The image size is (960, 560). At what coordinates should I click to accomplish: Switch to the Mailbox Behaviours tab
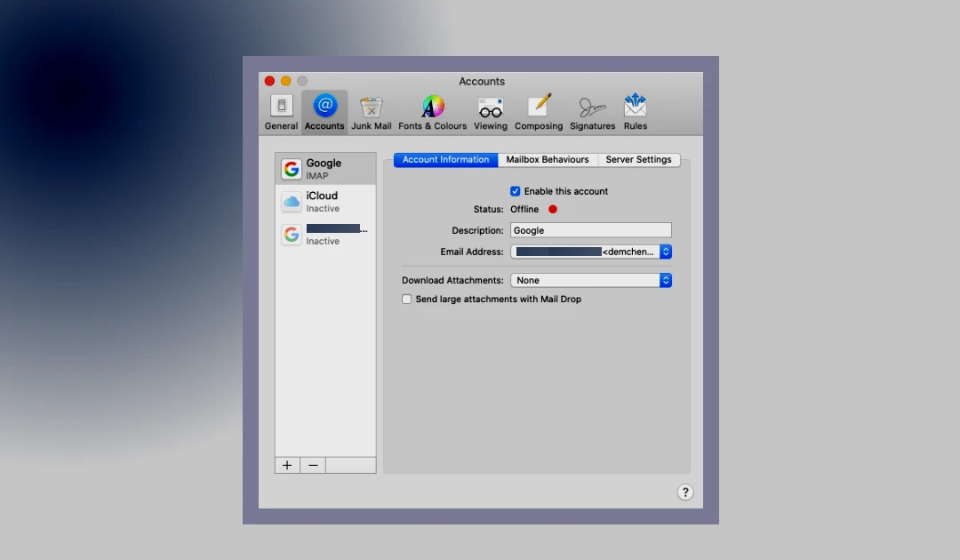tap(548, 160)
